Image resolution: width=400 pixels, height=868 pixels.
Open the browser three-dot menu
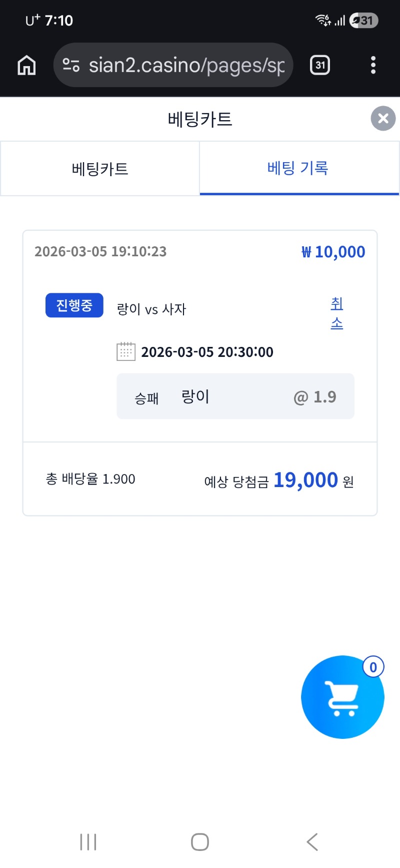point(373,65)
